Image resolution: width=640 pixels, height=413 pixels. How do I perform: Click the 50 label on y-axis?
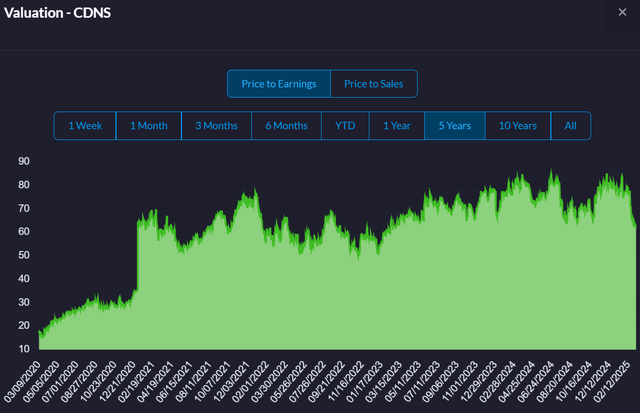click(x=22, y=254)
